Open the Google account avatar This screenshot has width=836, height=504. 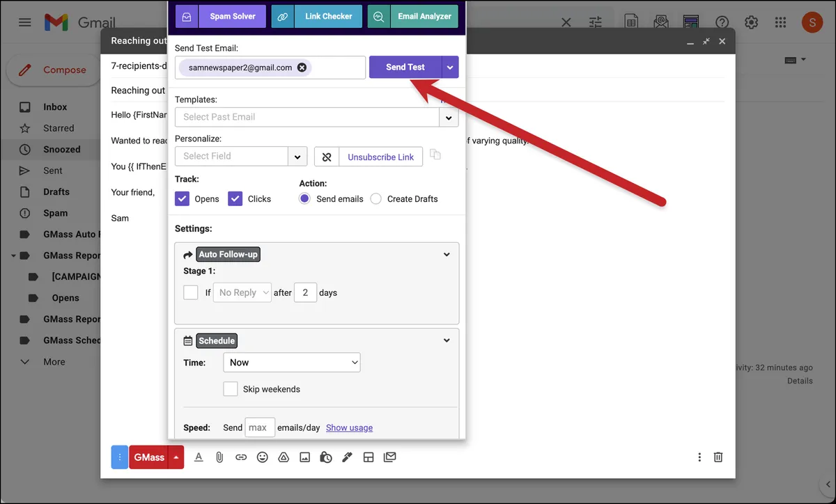coord(812,22)
